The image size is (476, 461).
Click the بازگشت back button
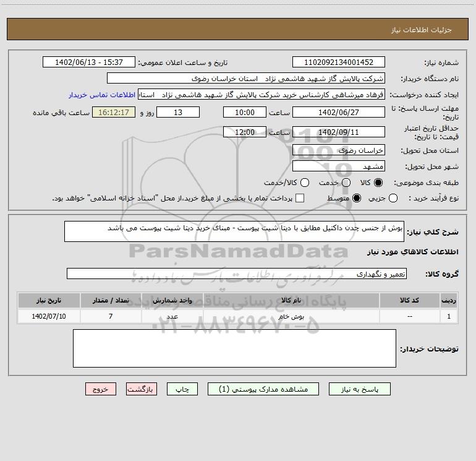[142, 389]
